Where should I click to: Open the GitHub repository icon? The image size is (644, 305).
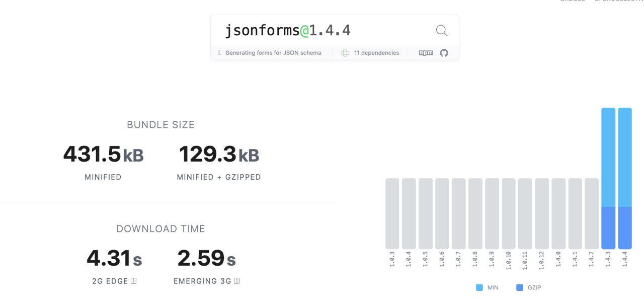[444, 53]
